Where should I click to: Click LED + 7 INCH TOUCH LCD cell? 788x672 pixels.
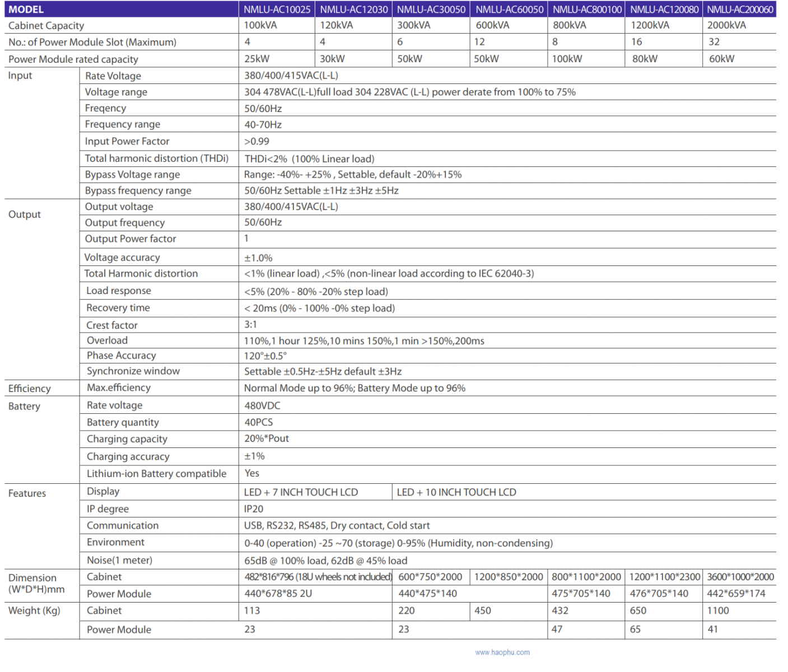301,493
